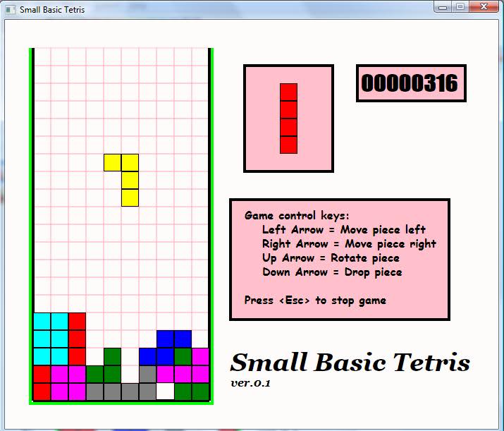Click the "Press <Esc> to stop game" text
This screenshot has width=504, height=431.
(x=315, y=301)
